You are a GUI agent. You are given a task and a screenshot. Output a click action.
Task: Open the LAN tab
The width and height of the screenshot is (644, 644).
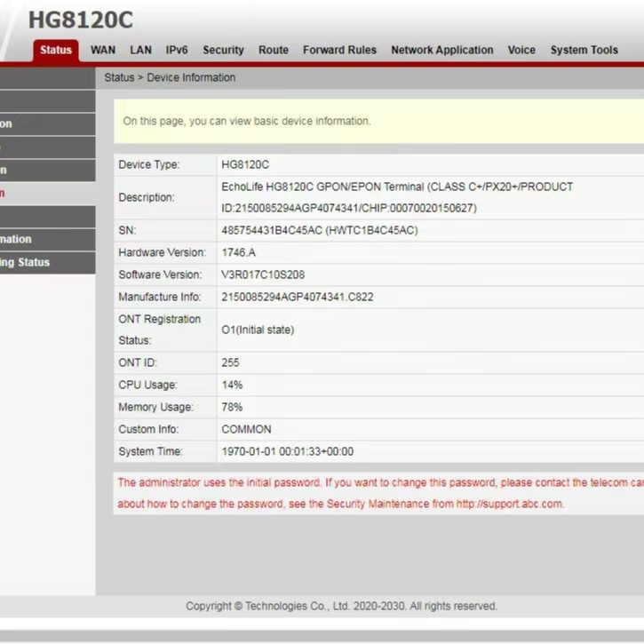(141, 51)
